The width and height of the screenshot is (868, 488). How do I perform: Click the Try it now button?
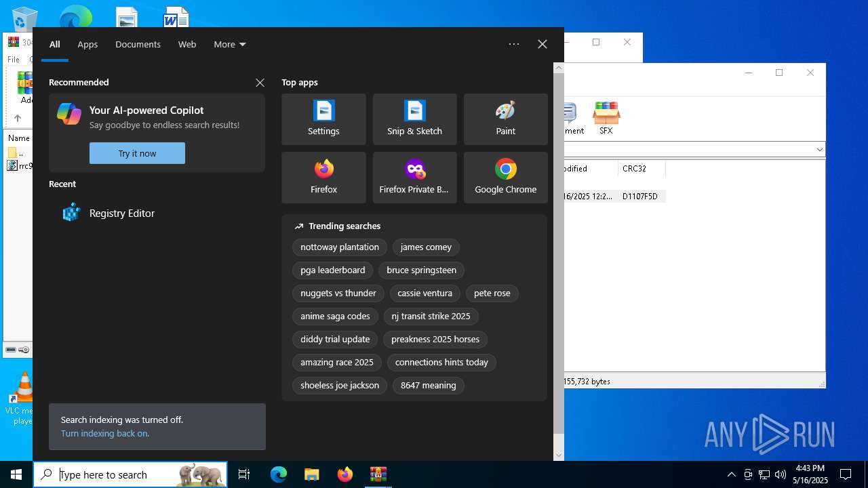point(137,153)
